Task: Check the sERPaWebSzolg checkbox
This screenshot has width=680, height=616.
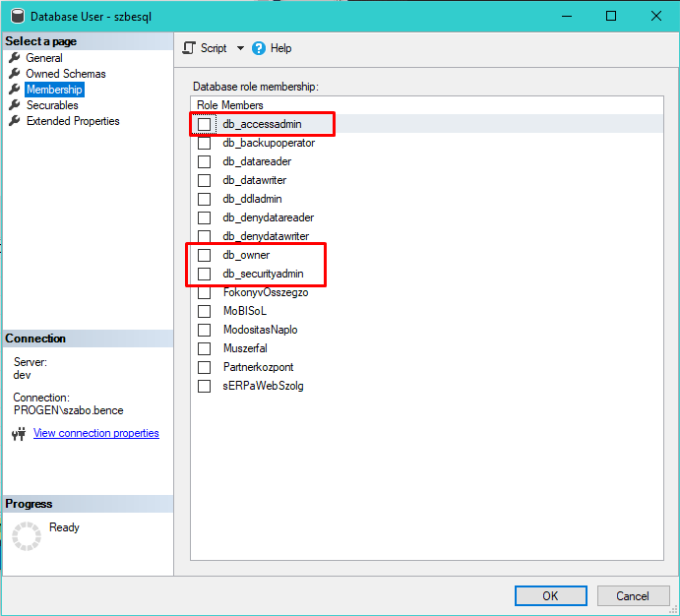Action: (x=205, y=386)
